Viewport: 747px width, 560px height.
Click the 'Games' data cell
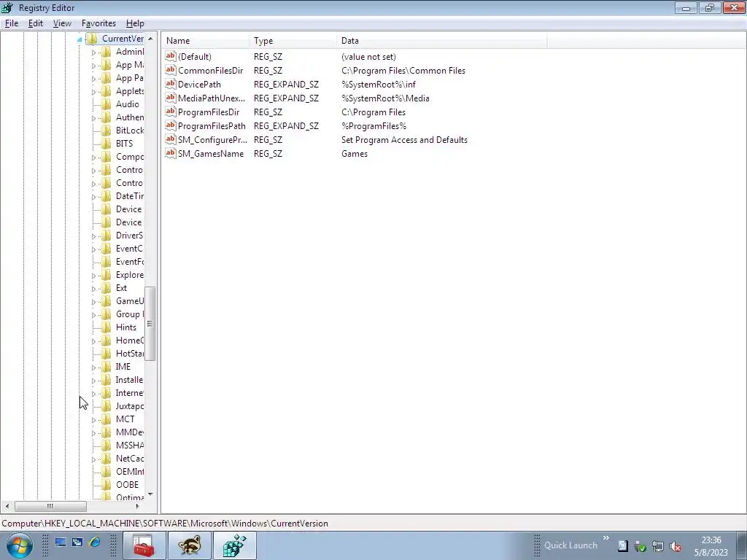[x=354, y=153]
